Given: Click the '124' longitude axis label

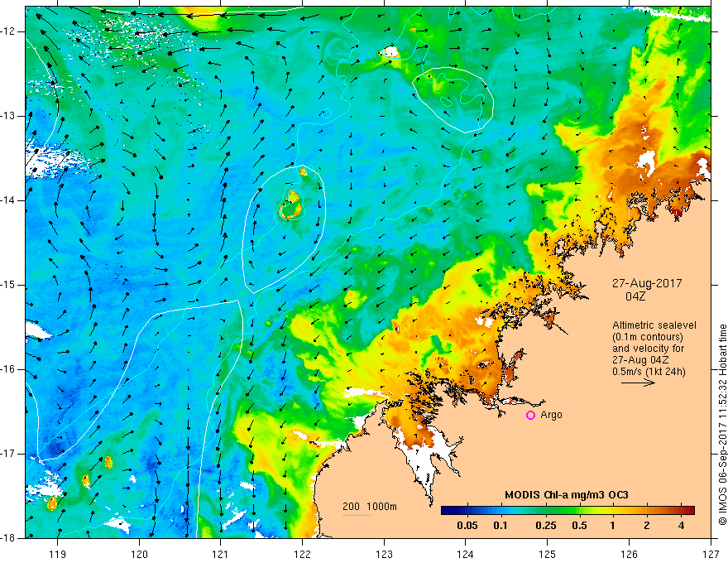Looking at the screenshot, I should pos(466,554).
